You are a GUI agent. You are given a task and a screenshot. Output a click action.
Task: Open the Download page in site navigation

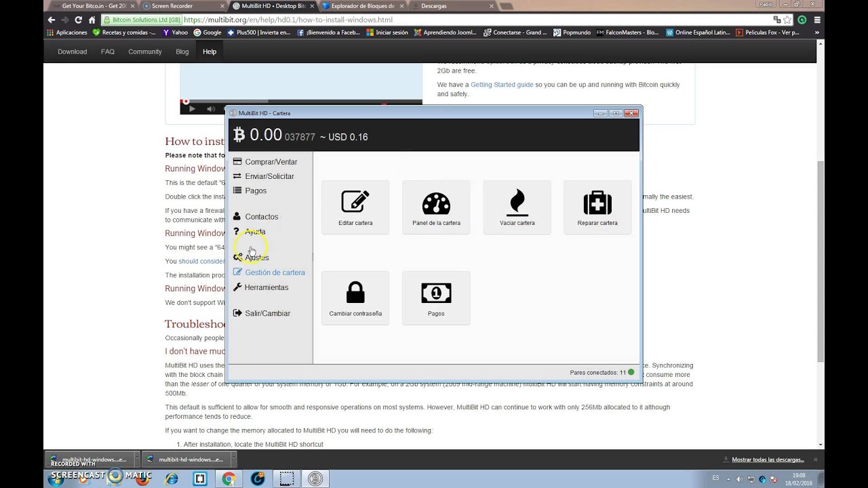[72, 52]
